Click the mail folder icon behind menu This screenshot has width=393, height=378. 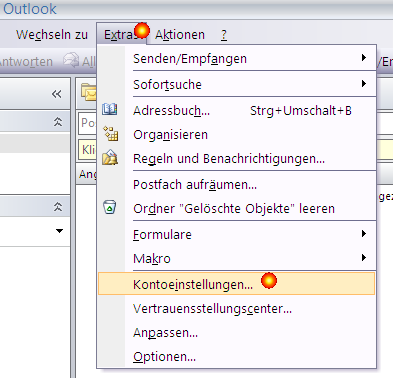(89, 92)
